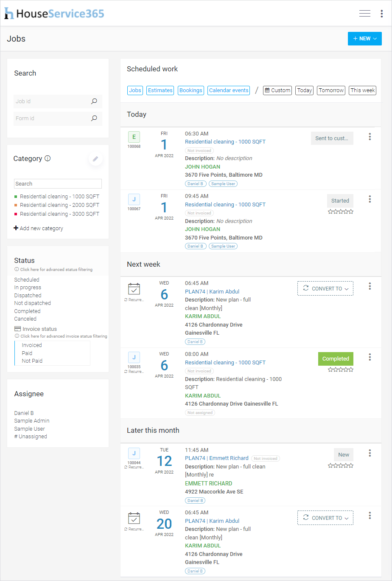The image size is (392, 581).
Task: Toggle the Estimates filter chip
Action: [160, 90]
